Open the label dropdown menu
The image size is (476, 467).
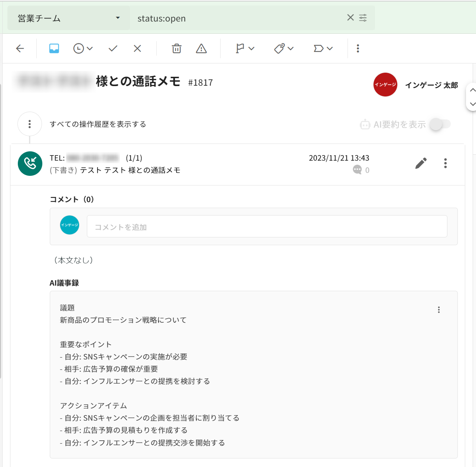[323, 48]
